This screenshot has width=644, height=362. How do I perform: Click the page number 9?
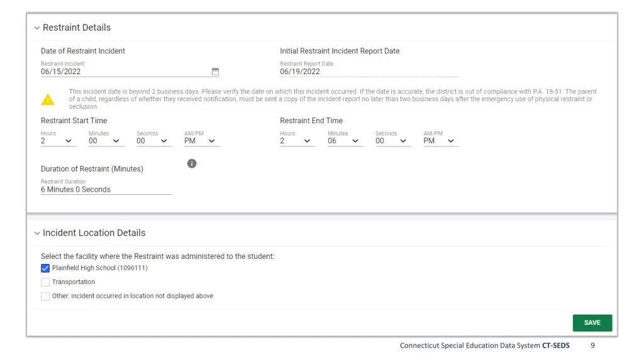pos(592,346)
